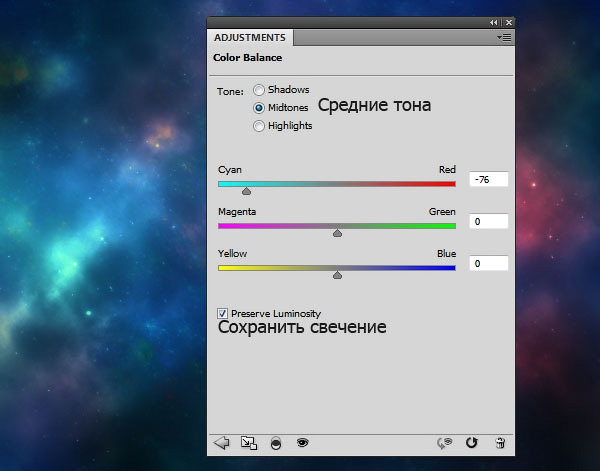Click the Green label
The image size is (600, 471).
click(x=442, y=212)
